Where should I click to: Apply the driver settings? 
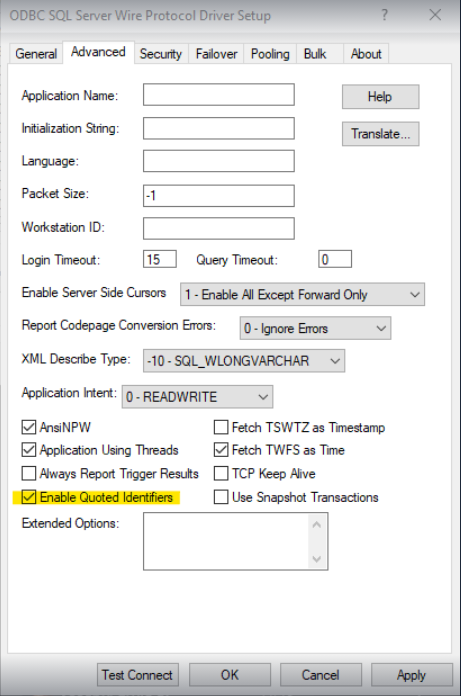click(412, 675)
